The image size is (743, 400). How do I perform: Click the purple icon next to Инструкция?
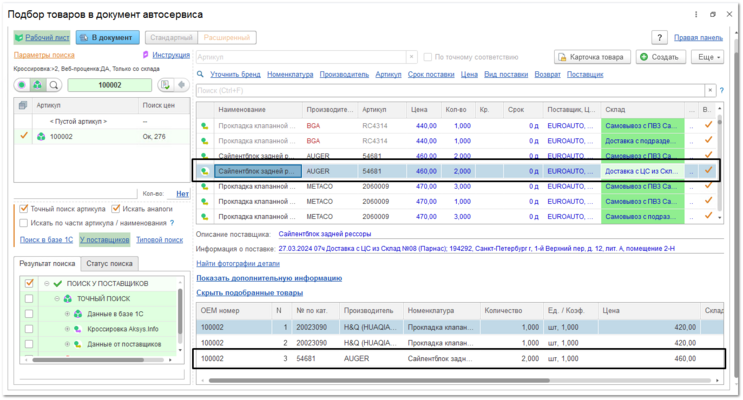point(145,55)
